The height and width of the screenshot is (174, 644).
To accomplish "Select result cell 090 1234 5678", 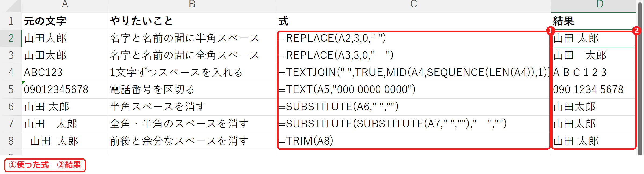I will pos(593,90).
